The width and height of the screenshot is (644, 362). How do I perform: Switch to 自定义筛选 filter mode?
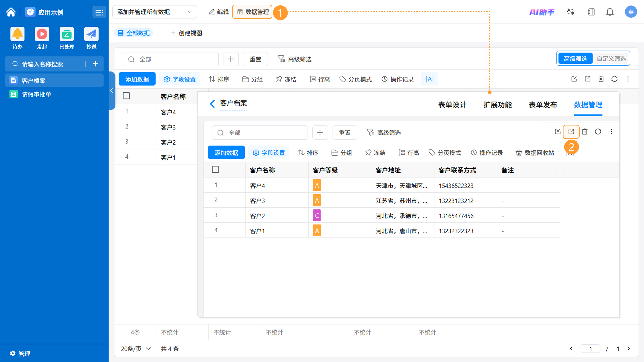coord(611,59)
